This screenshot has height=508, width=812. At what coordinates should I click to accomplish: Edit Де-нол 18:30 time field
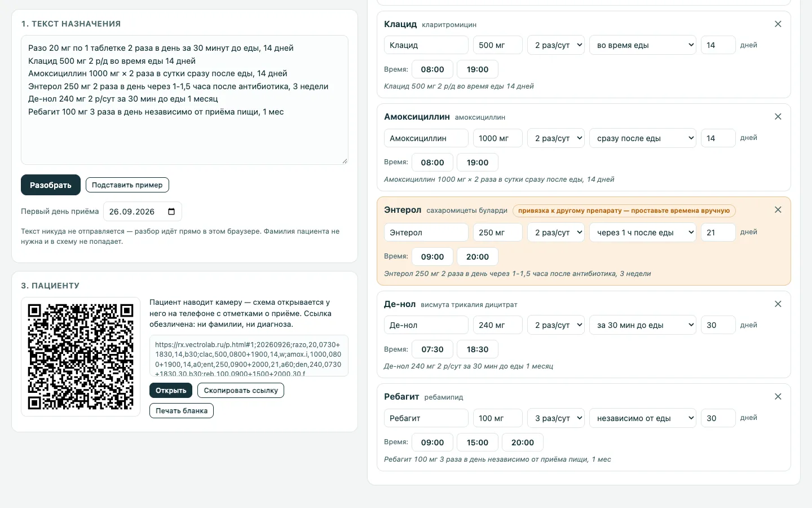coord(478,349)
